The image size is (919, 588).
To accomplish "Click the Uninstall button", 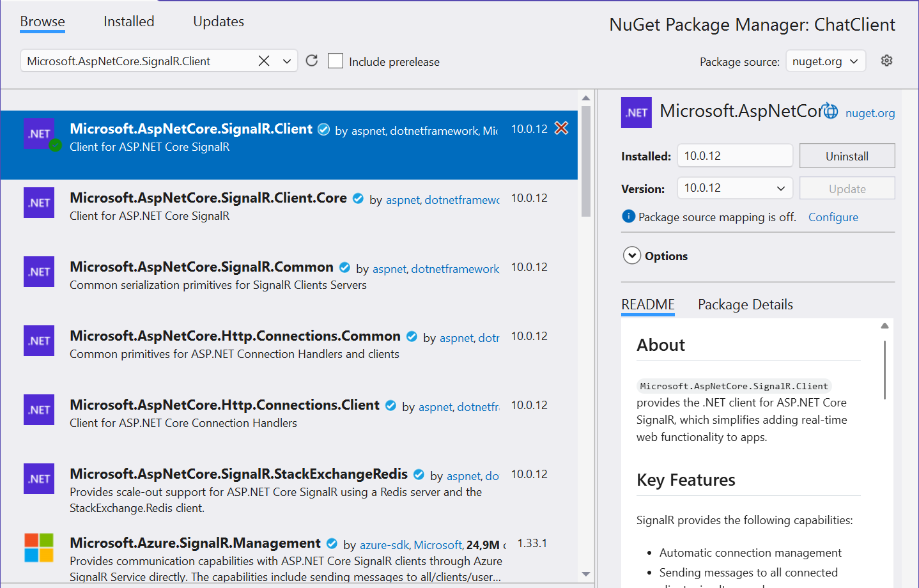I will (847, 156).
